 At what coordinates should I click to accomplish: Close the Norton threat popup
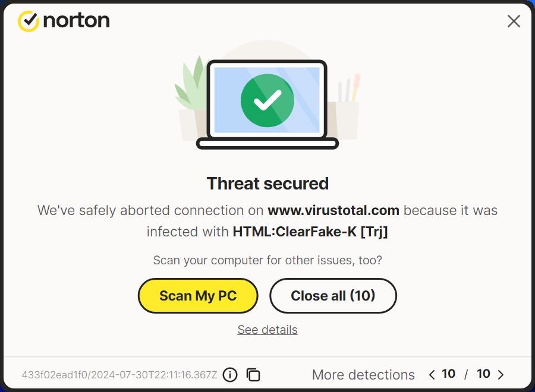point(514,21)
